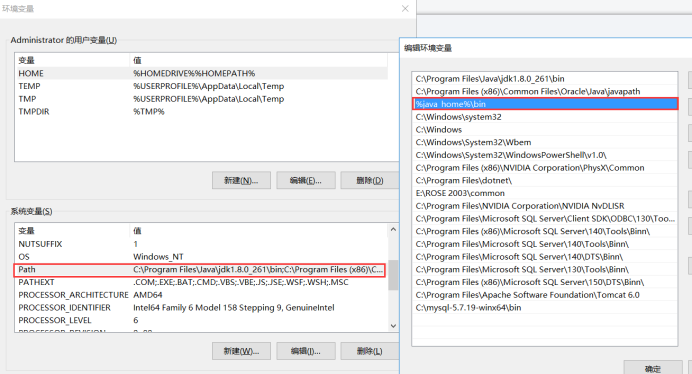Select PROCESSOR_LEVEL system variable row
The image size is (692, 374).
[201, 320]
